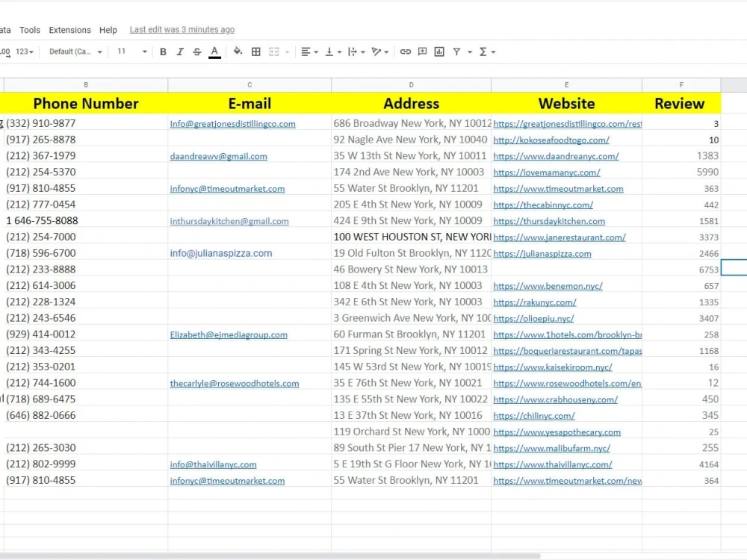747x560 pixels.
Task: Select column B header
Action: coord(86,85)
